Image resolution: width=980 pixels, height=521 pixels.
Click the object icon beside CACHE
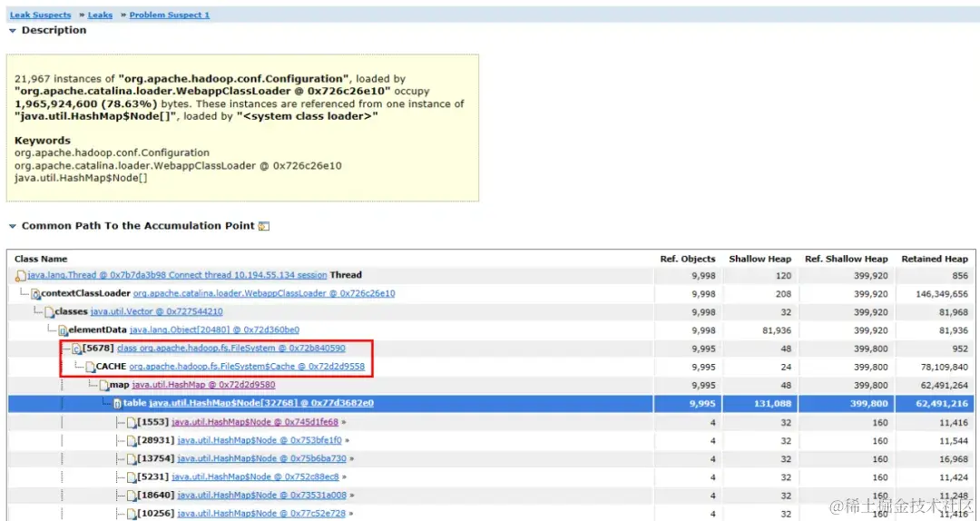point(90,367)
